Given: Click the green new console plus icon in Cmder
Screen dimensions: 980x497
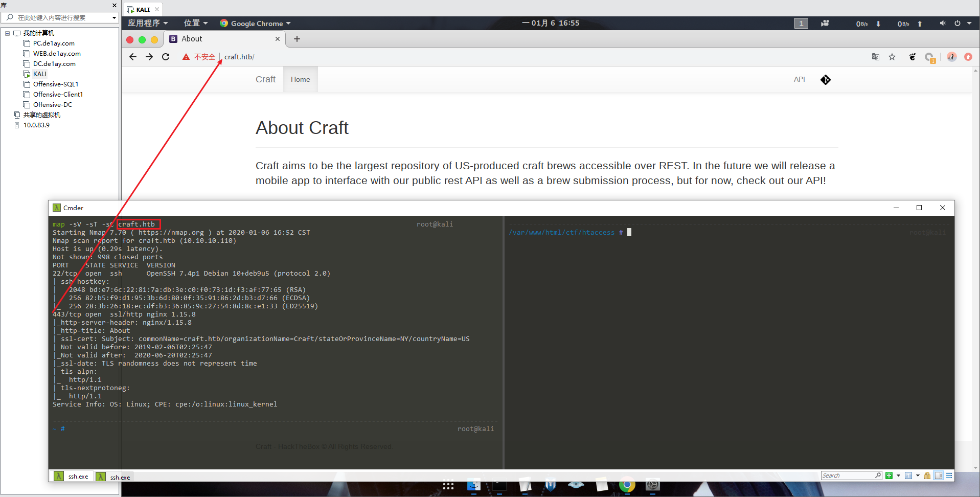Looking at the screenshot, I should (x=889, y=476).
